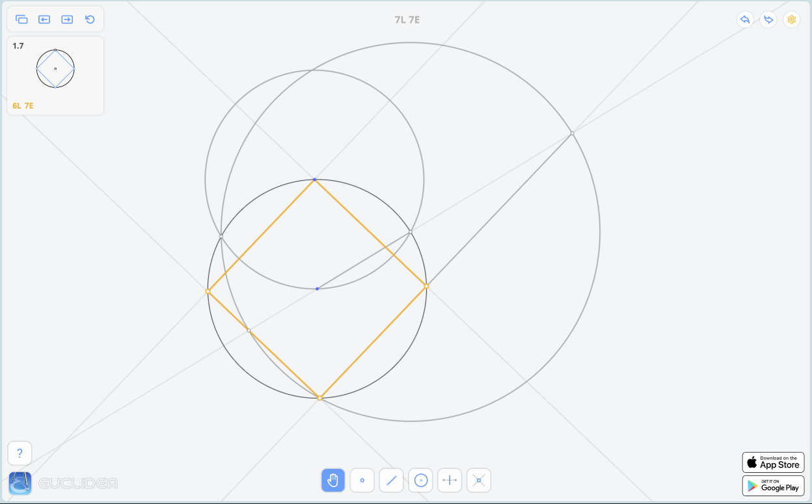The height and width of the screenshot is (504, 812).
Task: Redo the construction step
Action: (x=768, y=20)
